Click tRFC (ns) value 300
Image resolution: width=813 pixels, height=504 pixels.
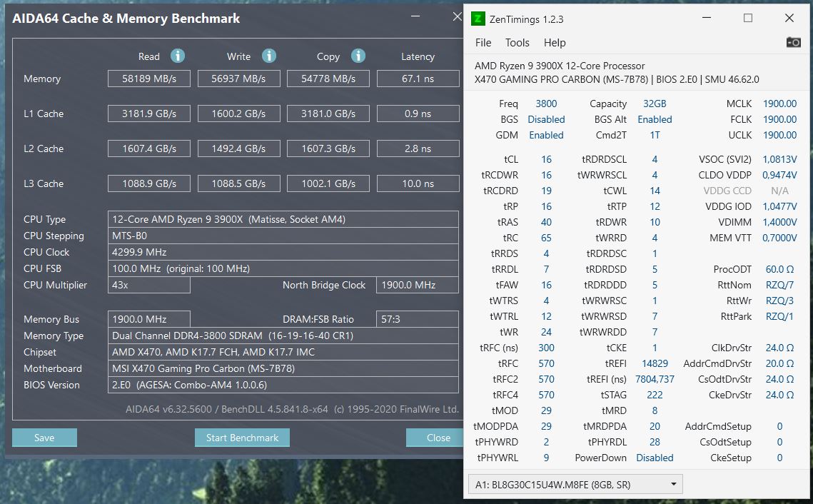[x=546, y=348]
